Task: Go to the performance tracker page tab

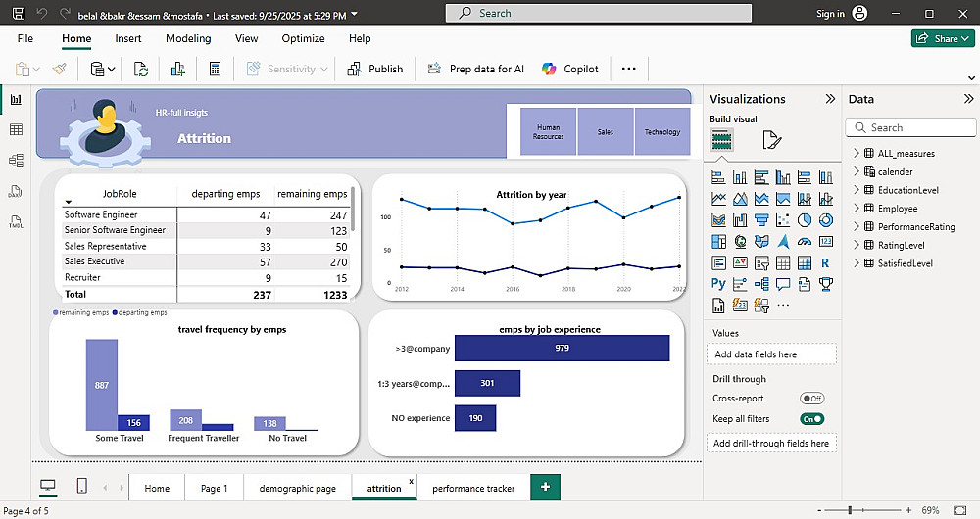Action: [473, 488]
